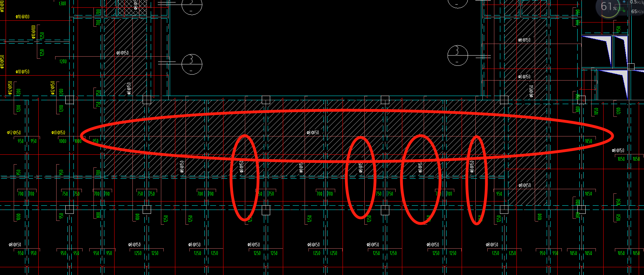
Task: Select Φ8@150 label centered in the long hatched strip
Action: [x=313, y=133]
